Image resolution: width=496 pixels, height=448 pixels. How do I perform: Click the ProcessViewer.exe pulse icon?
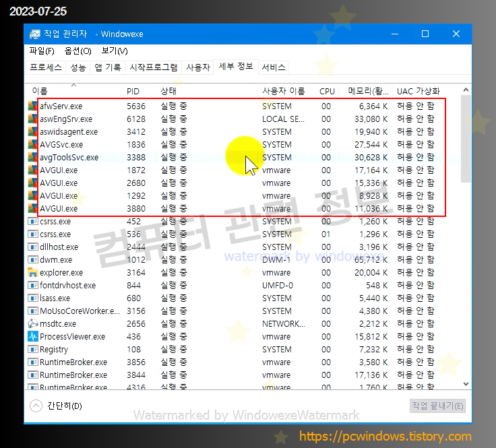click(33, 336)
